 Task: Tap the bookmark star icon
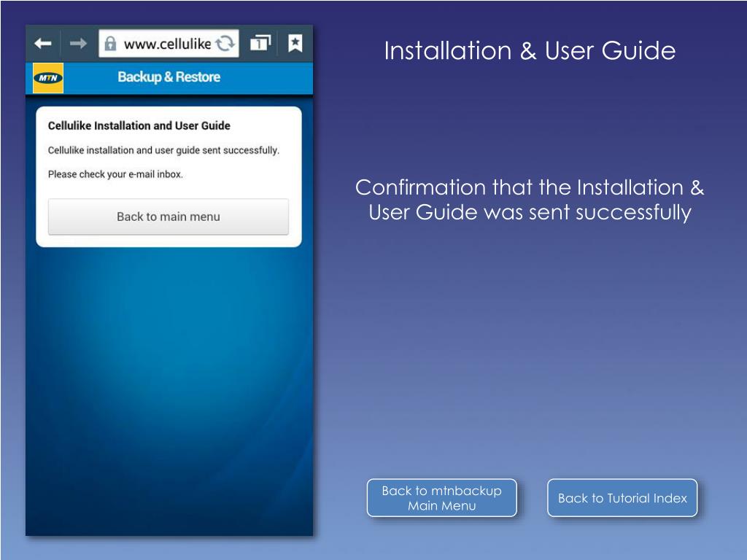[x=295, y=43]
